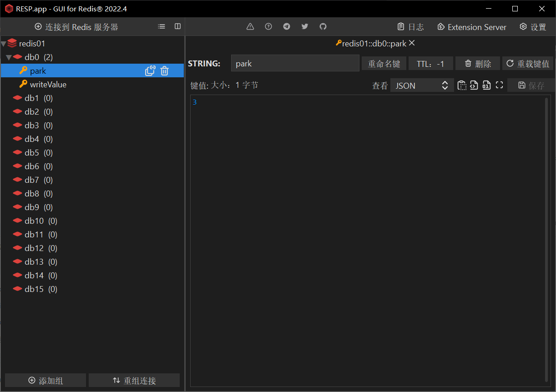Select database db13 (0)
Screen dimensions: 556x392
(x=92, y=261)
